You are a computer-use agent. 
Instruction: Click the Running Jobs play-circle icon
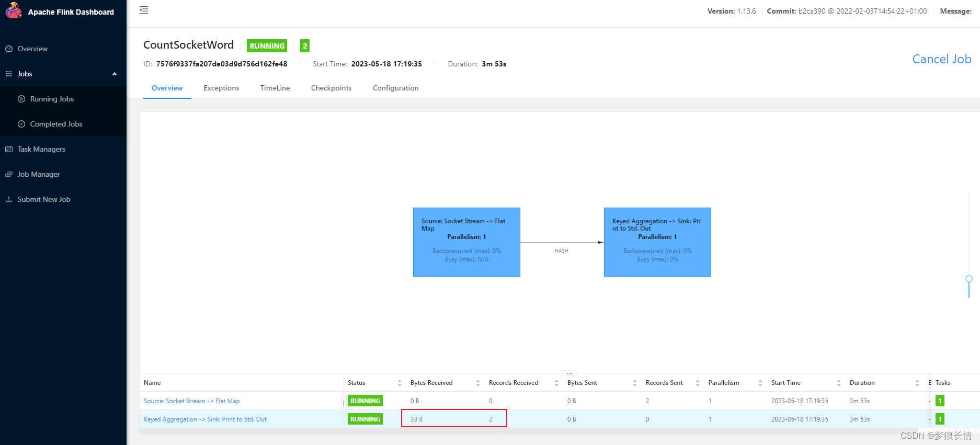(21, 99)
